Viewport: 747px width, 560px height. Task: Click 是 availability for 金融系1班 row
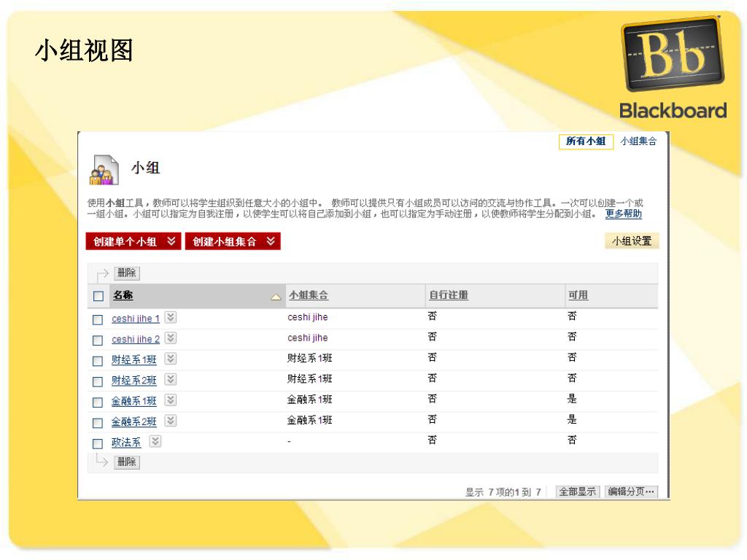pyautogui.click(x=572, y=399)
